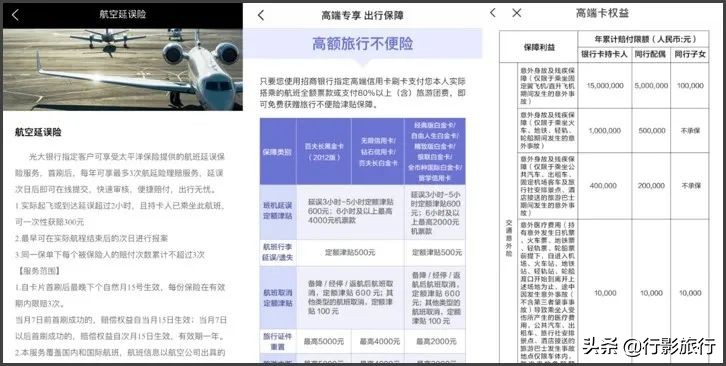
Task: Click the 年累计赔付限额（人民币:元） header
Action: coord(644,39)
